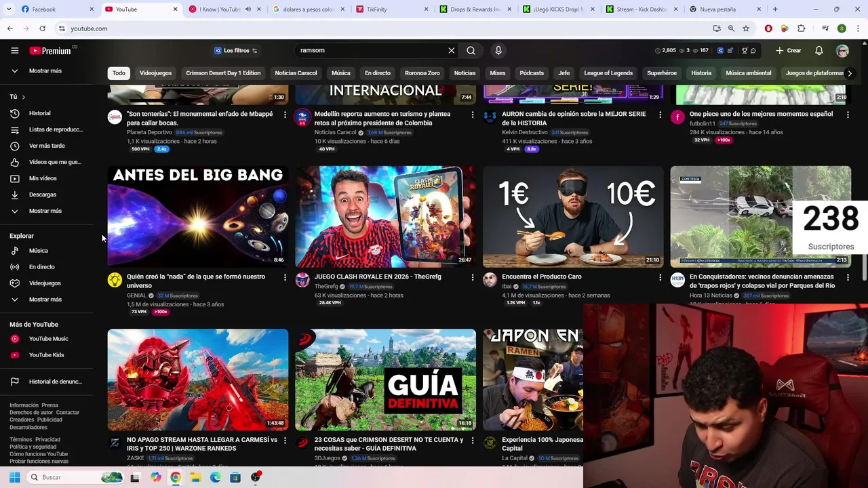Expand the Tú section chevron
The width and height of the screenshot is (868, 488).
(23, 97)
